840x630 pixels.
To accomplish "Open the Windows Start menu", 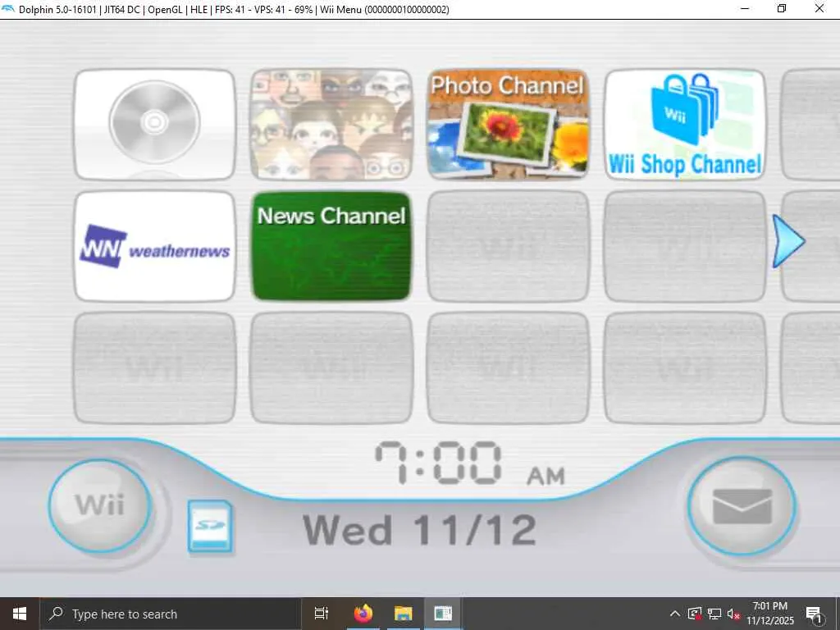I will point(20,614).
